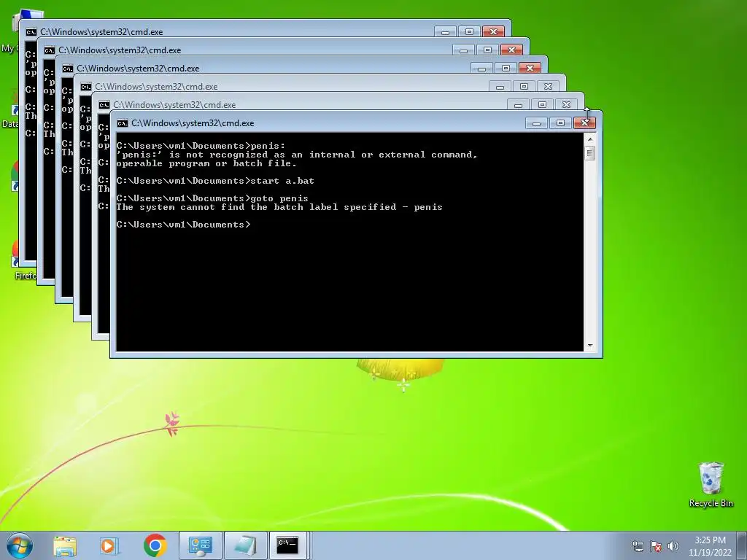Open the network tray icon

[638, 546]
